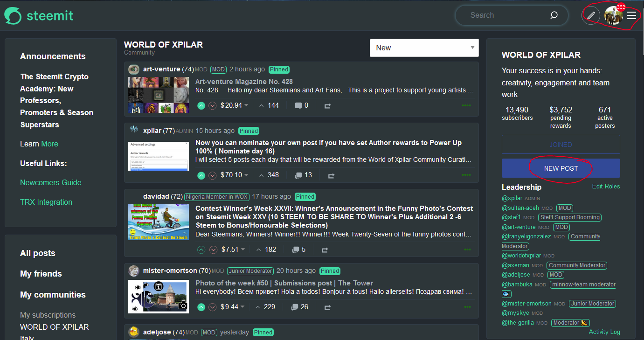Show the 348 voters list
This screenshot has width=644, height=340.
click(x=269, y=175)
